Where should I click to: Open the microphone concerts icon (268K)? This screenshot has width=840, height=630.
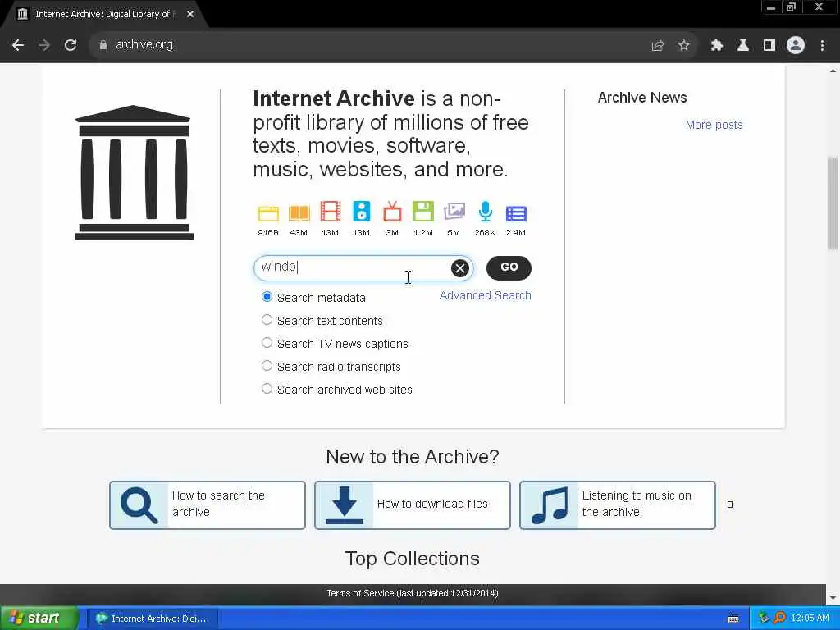pos(486,212)
